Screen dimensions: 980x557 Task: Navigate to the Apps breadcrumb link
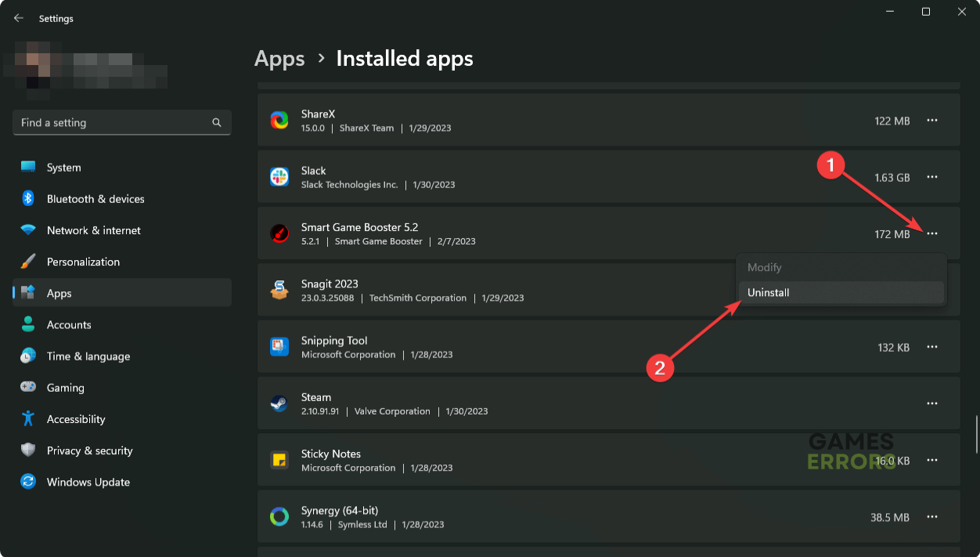[x=279, y=59]
